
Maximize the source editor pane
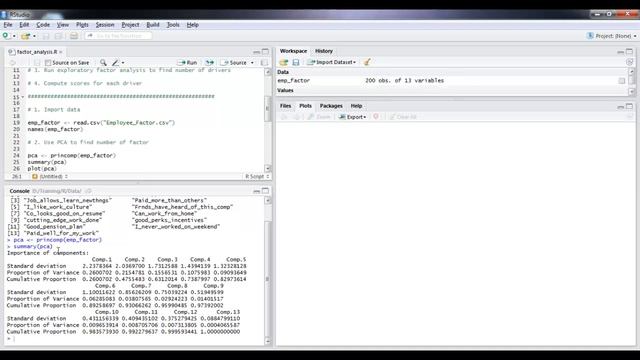[265, 51]
